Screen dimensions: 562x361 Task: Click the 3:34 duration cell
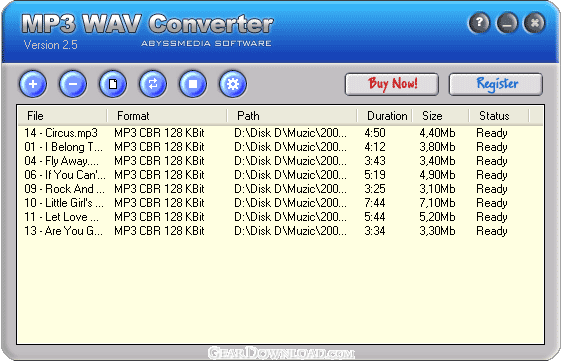click(x=375, y=231)
